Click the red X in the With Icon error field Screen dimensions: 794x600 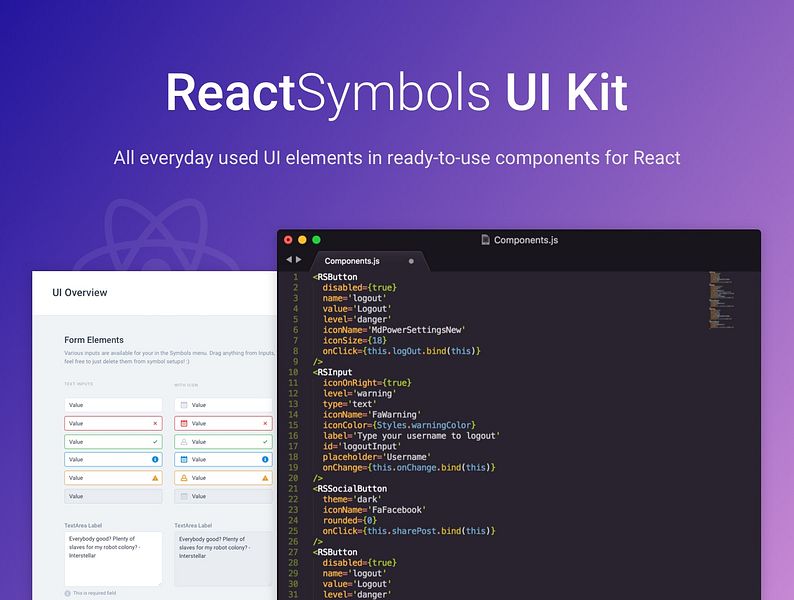265,423
